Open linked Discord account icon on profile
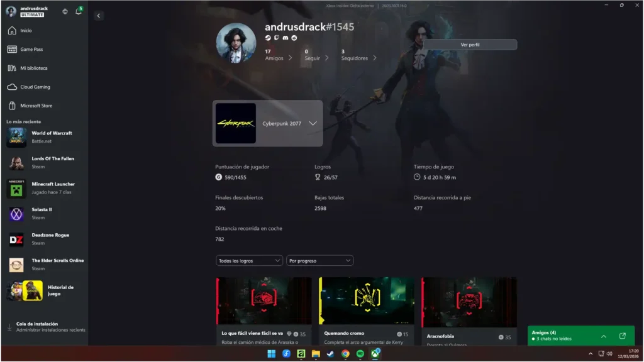The height and width of the screenshot is (362, 644). click(x=286, y=38)
